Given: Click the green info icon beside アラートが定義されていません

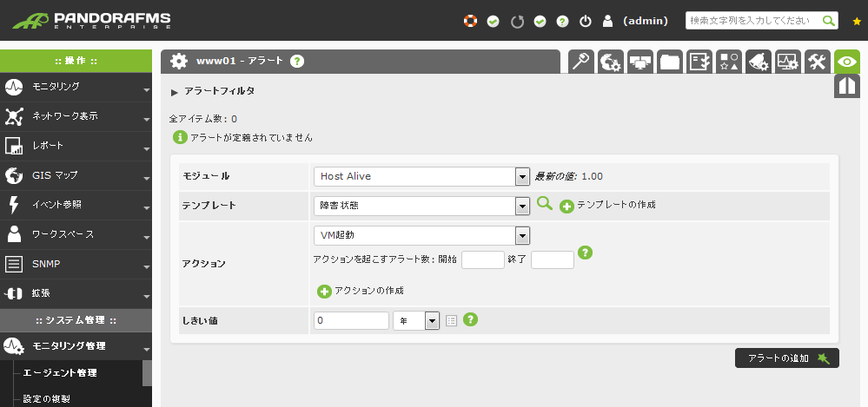Looking at the screenshot, I should pos(180,137).
